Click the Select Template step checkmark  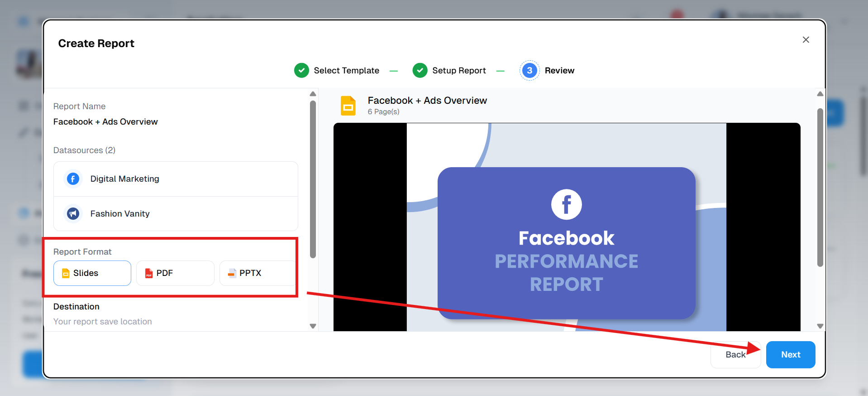(x=301, y=71)
